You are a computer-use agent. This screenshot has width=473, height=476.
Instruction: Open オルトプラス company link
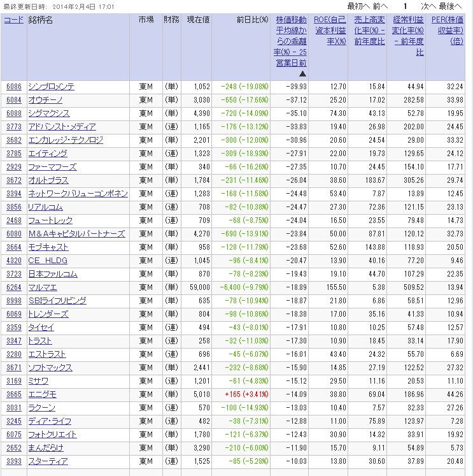48,180
